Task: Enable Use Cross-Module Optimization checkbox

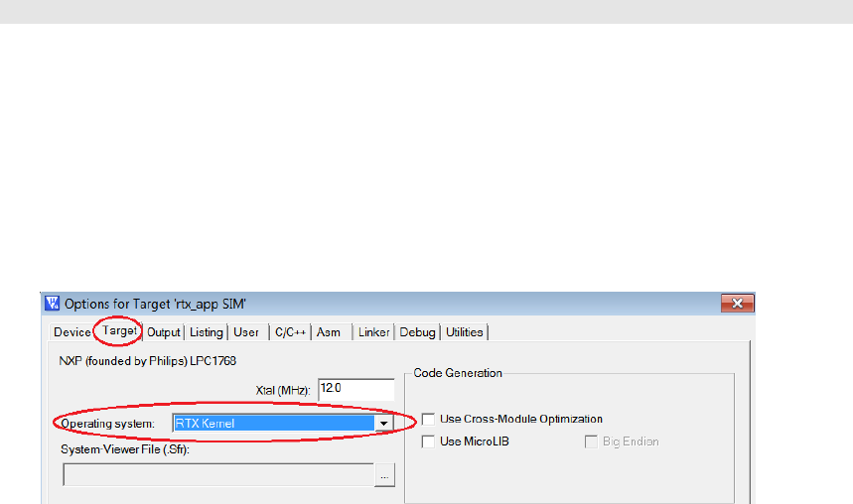Action: click(x=428, y=420)
